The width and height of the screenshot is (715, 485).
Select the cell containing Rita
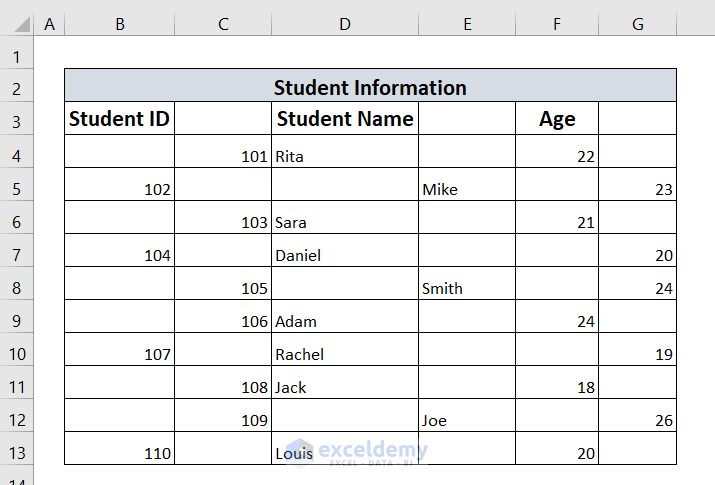click(x=345, y=156)
